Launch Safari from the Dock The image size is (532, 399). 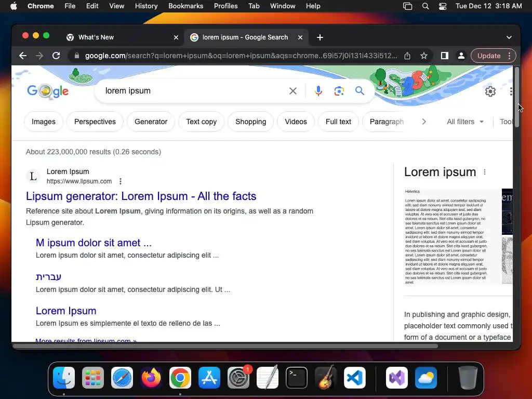pyautogui.click(x=122, y=378)
